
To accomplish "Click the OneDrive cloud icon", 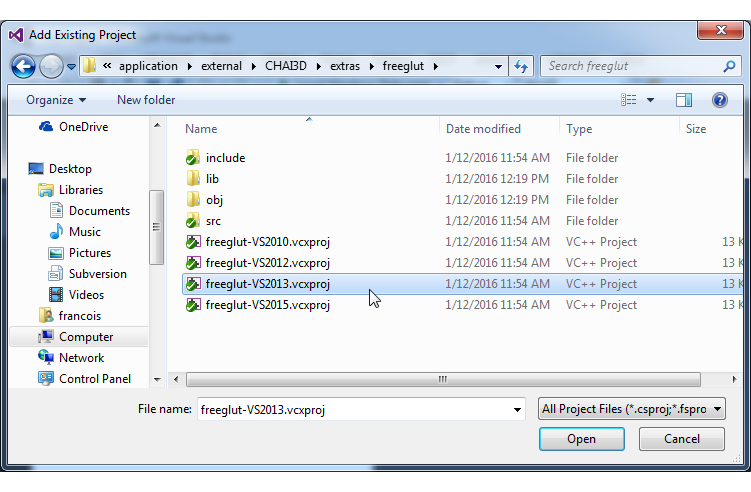I will (x=46, y=127).
